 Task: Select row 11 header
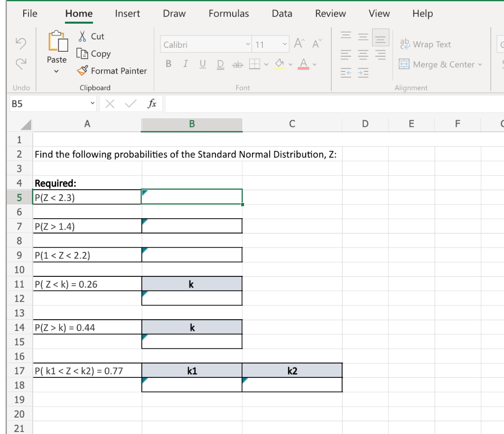[x=19, y=284]
